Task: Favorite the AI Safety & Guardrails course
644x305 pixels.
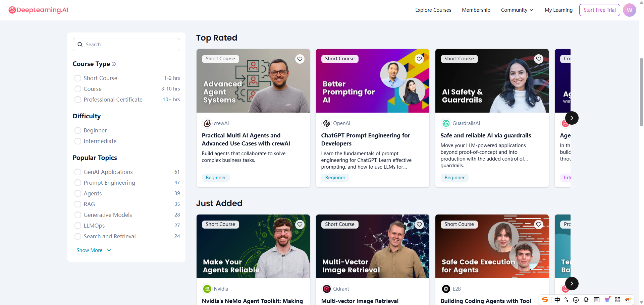Action: (539, 59)
